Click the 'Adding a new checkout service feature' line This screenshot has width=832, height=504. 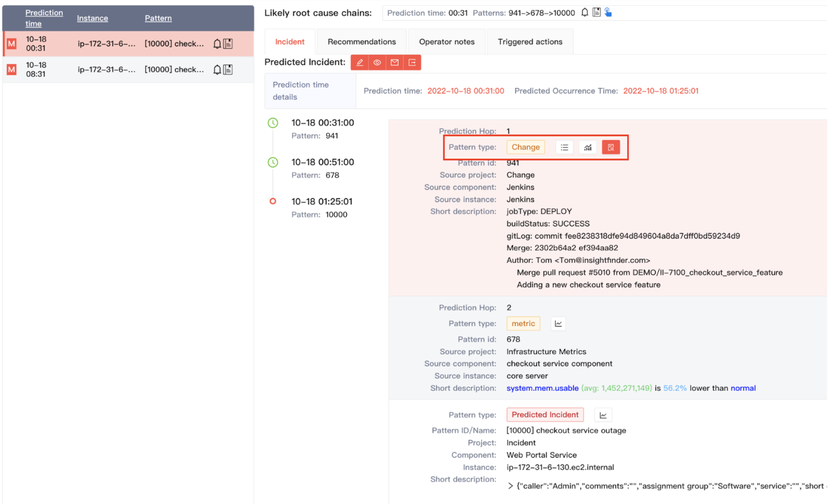tap(588, 285)
